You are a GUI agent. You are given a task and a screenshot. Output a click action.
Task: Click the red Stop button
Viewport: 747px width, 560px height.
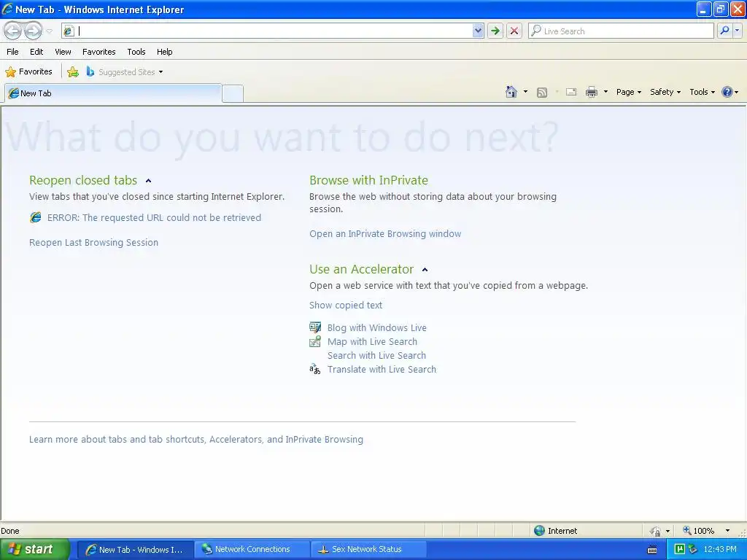[x=514, y=31]
